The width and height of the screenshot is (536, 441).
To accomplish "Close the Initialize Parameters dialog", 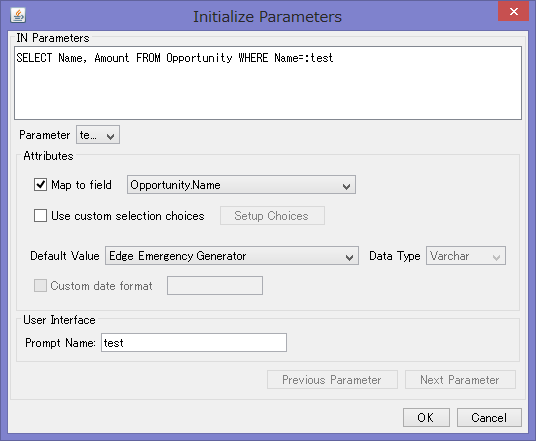I will tap(513, 12).
